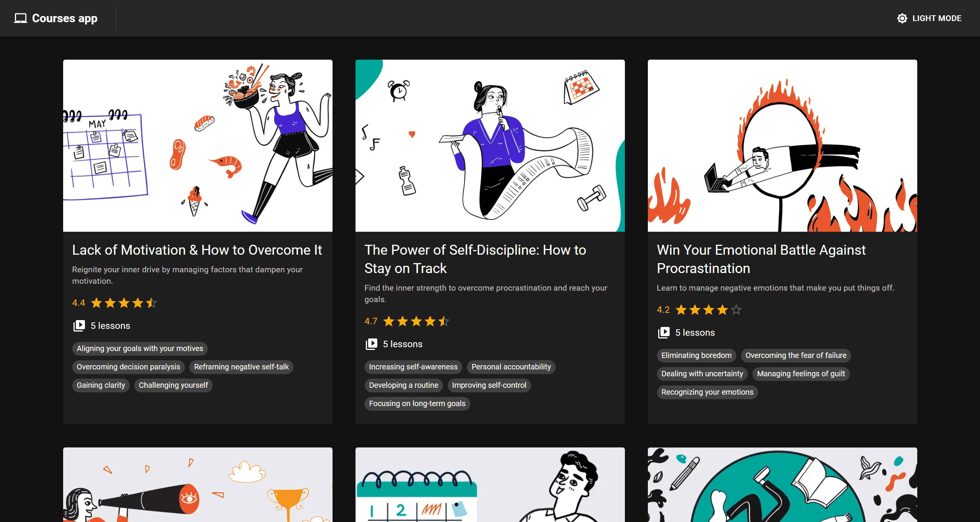Select the 'Focusing on long-term goals' tag
Image resolution: width=980 pixels, height=522 pixels.
tap(417, 403)
